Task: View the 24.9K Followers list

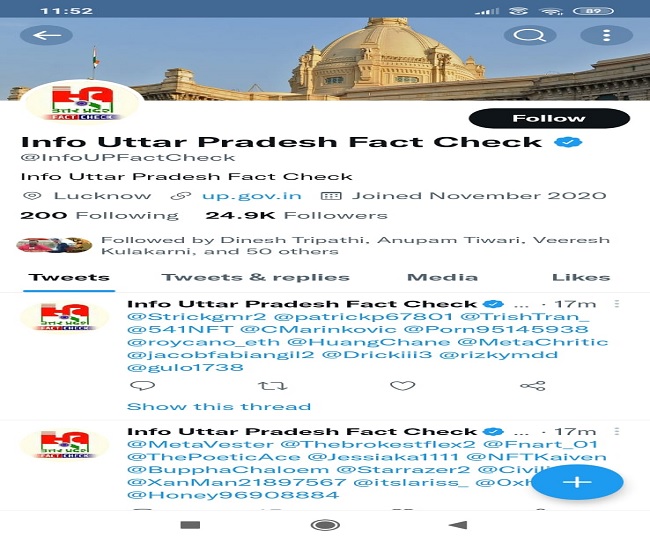Action: pos(296,216)
